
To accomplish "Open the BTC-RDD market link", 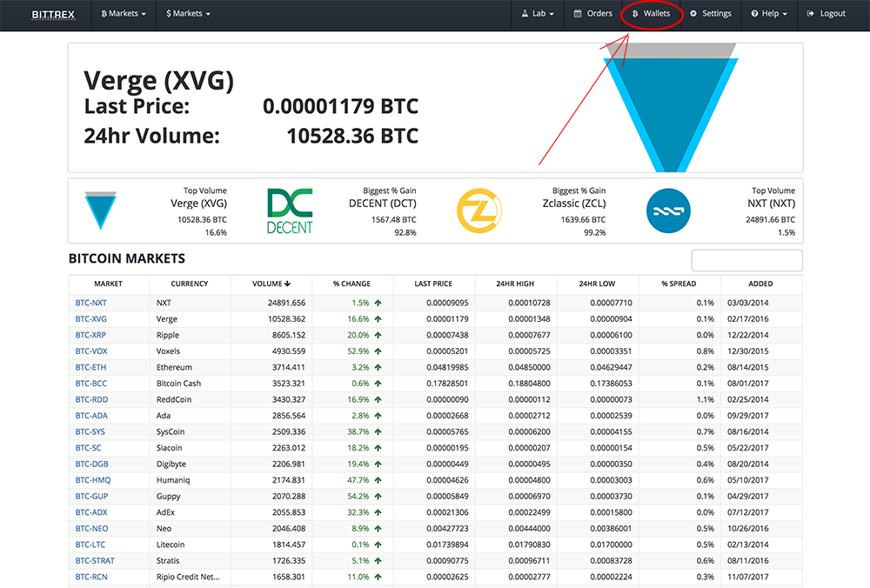I will tap(91, 399).
